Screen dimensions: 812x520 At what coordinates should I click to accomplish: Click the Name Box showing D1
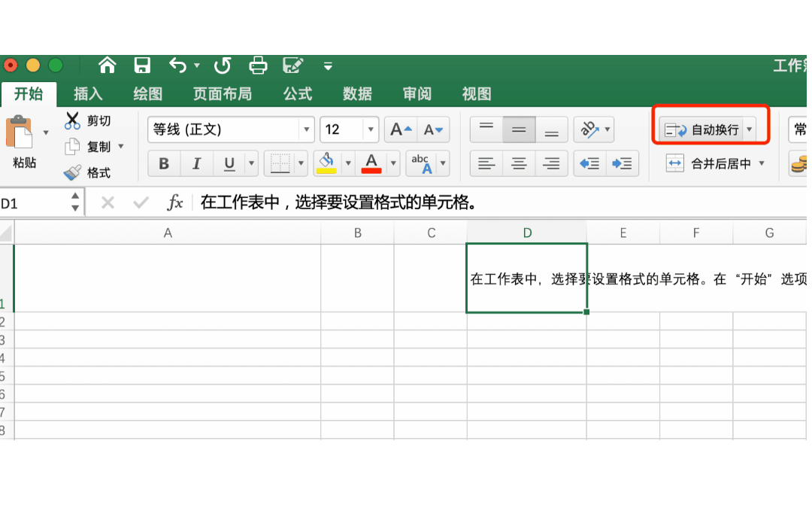click(x=34, y=203)
